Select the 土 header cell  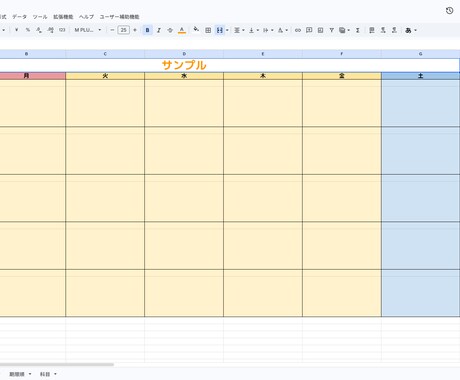[x=421, y=76]
